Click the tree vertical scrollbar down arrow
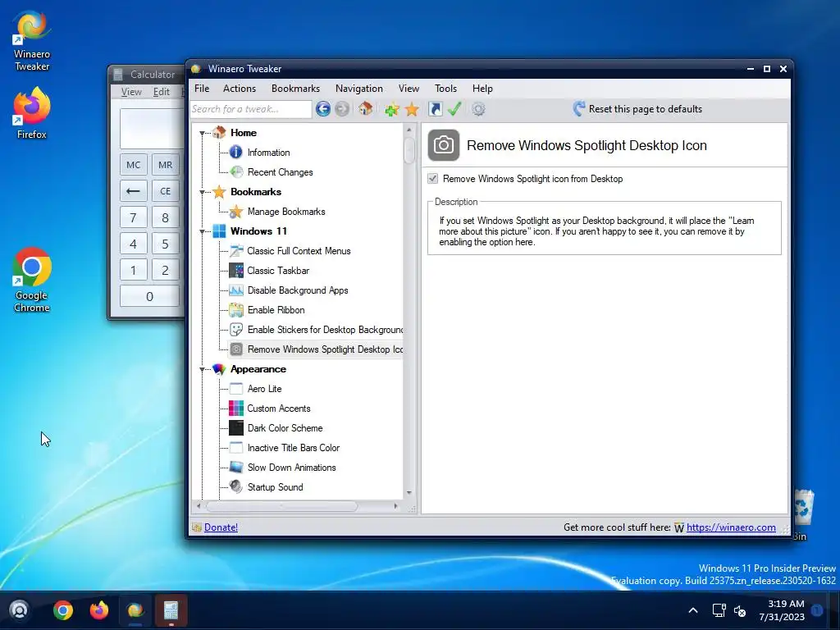 coord(409,493)
